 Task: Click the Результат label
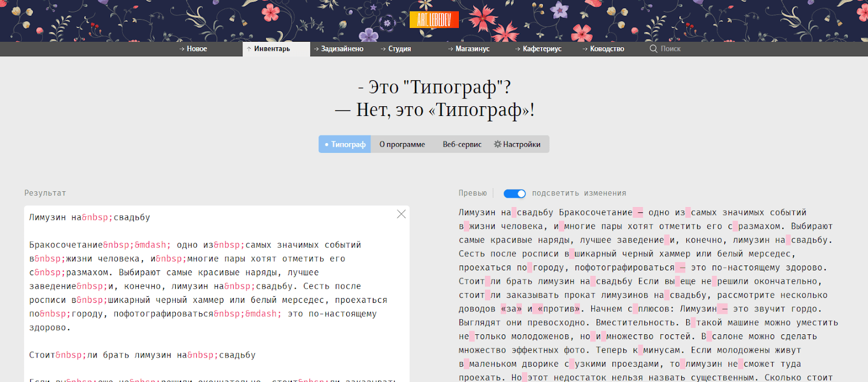(45, 193)
